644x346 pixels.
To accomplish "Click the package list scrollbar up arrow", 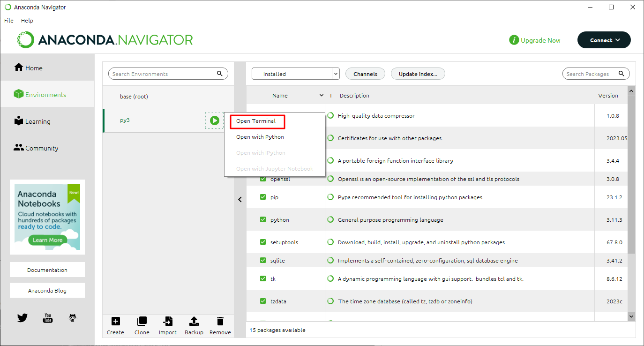I will pos(631,91).
